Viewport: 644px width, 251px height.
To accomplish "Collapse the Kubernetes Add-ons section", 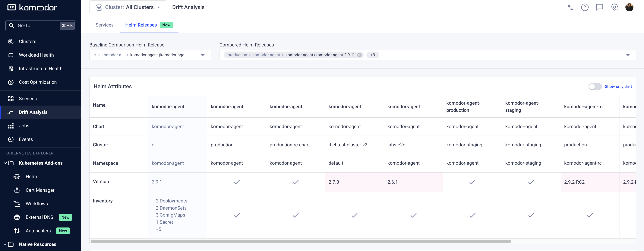I will 5,163.
